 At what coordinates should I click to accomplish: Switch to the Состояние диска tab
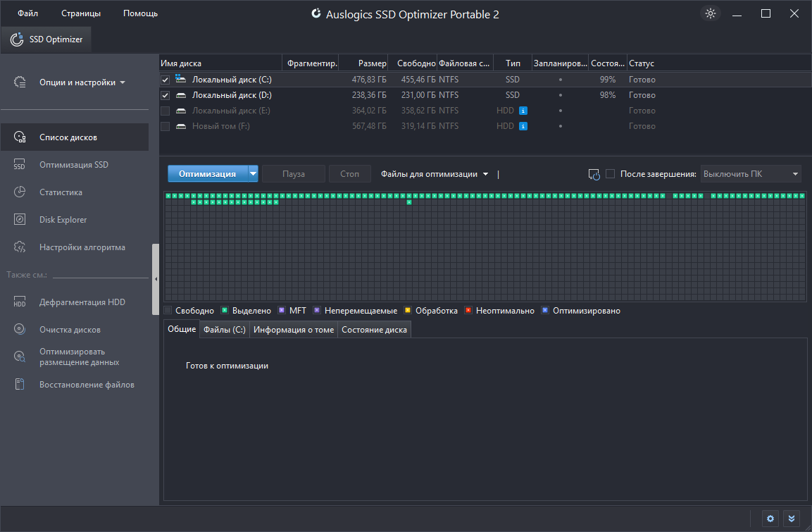point(375,330)
